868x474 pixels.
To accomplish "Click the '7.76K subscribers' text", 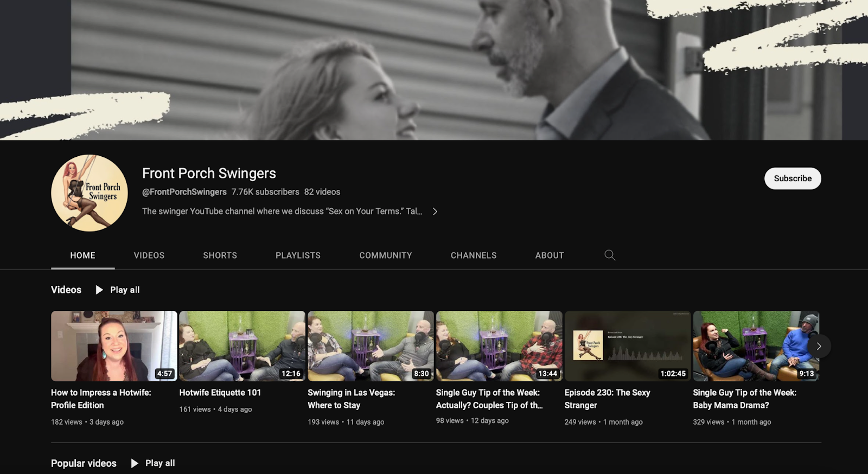I will point(265,192).
